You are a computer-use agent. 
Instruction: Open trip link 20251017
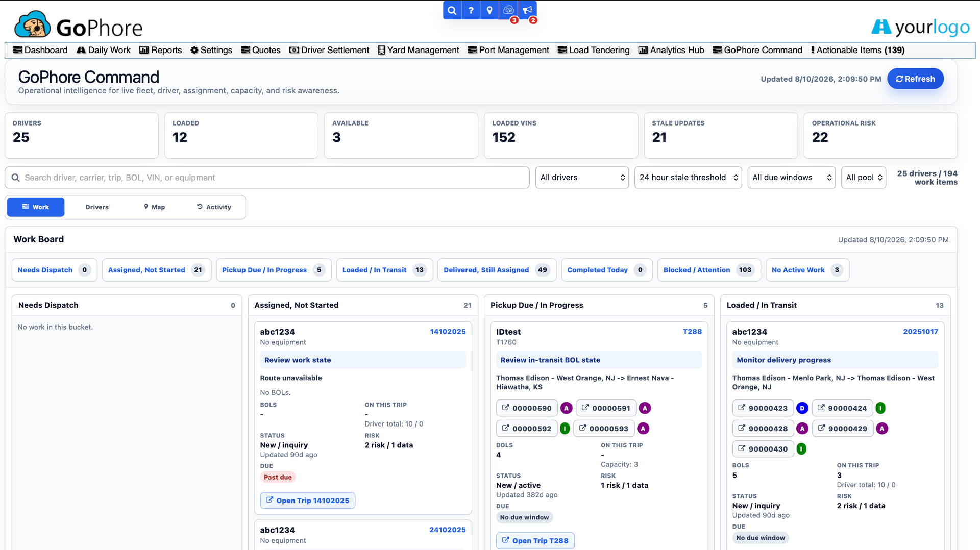point(920,332)
